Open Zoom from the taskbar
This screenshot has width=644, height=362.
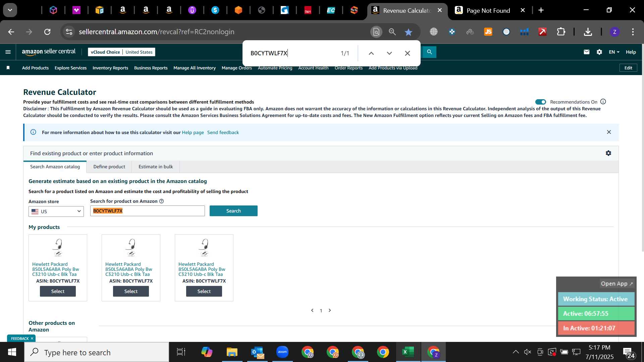pos(282,352)
